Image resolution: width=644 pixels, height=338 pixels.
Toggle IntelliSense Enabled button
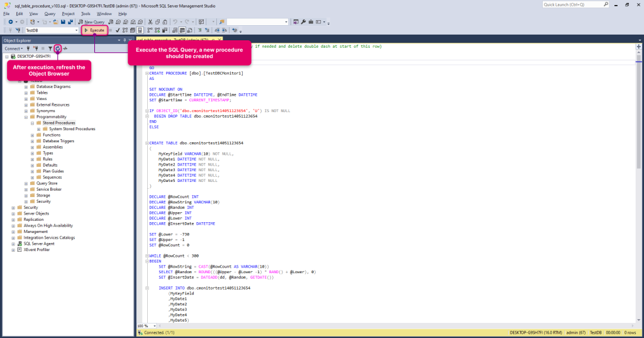tap(140, 30)
